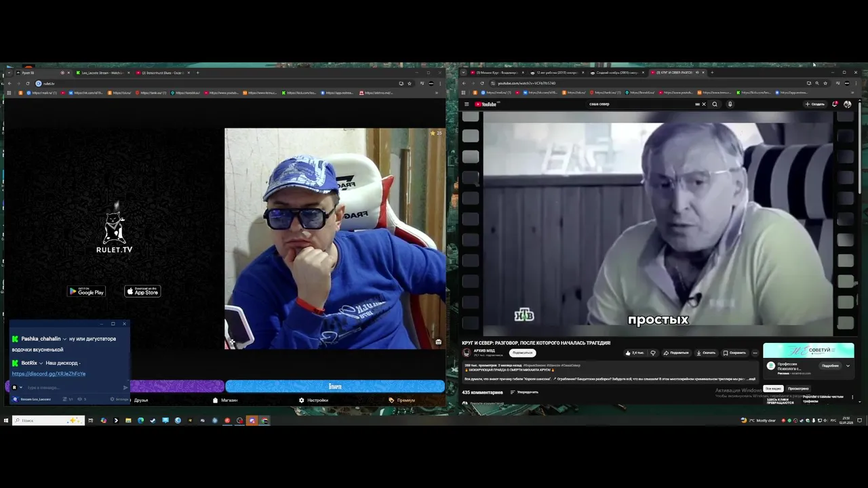Screen dimensions: 868x488
Task: Click the Скачать download button
Action: tap(706, 353)
